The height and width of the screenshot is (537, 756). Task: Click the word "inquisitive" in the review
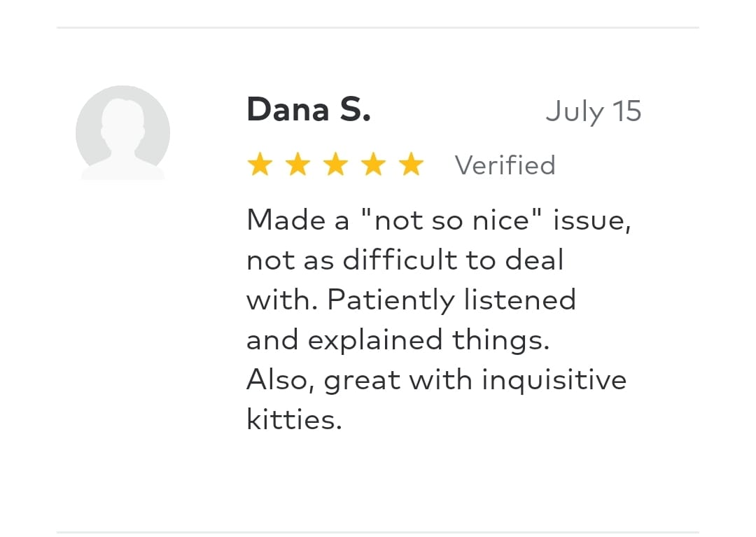tap(554, 380)
